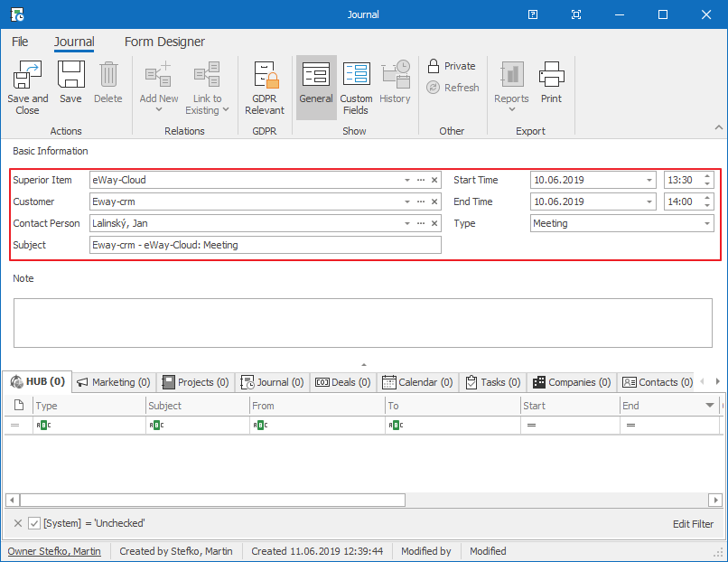Adjust the End Time 14:00 spinner

(x=707, y=201)
